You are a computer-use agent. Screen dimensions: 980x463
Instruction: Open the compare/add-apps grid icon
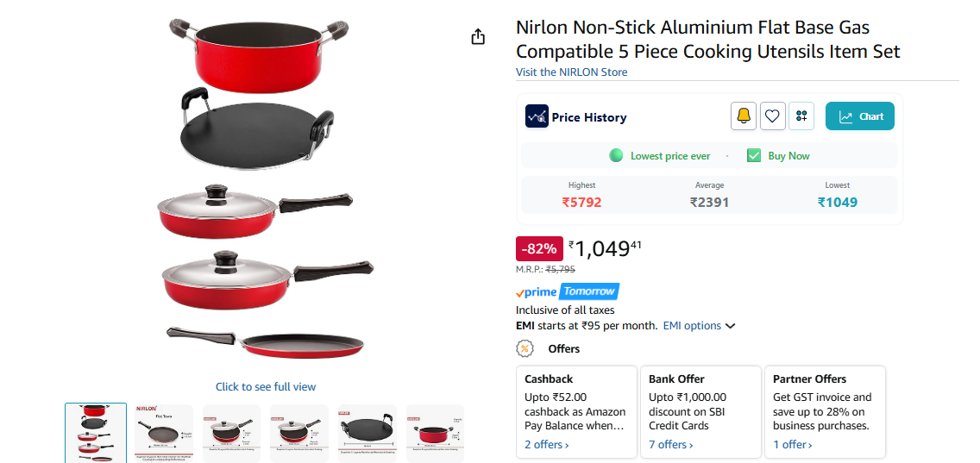(801, 116)
